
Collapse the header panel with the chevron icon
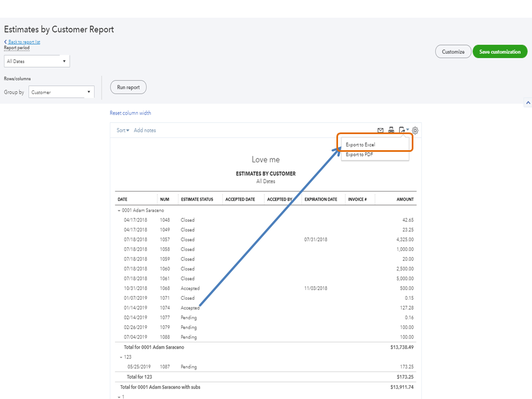tap(528, 103)
